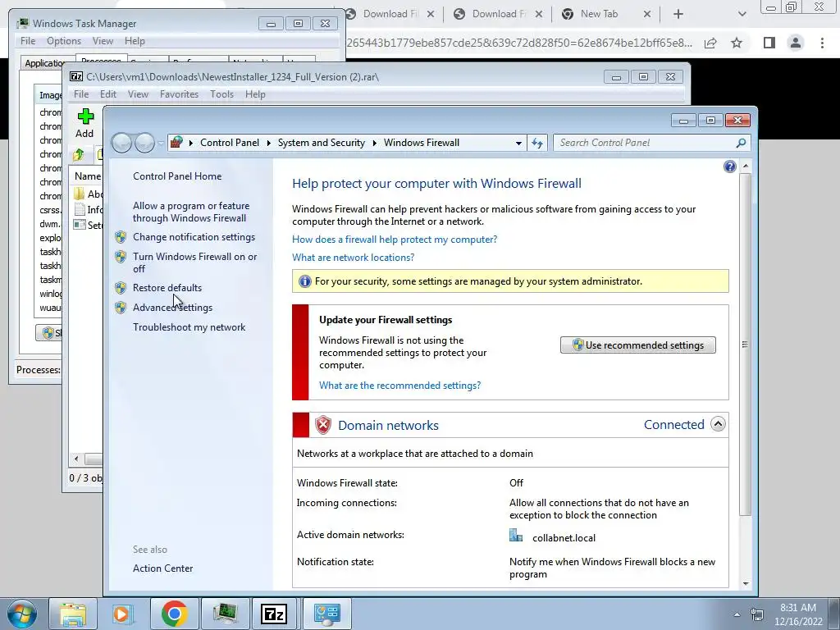
Task: Click the Image Name column in Task Manager
Action: [49, 95]
